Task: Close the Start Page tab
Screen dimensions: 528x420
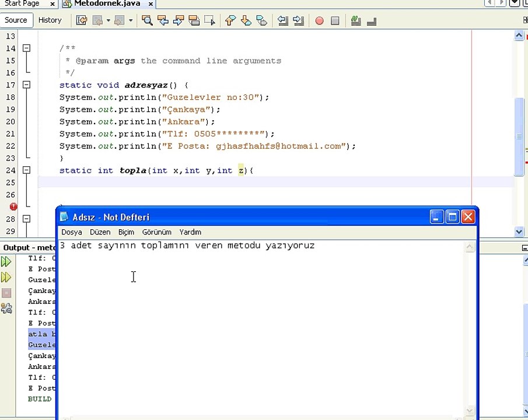Action: click(x=52, y=3)
